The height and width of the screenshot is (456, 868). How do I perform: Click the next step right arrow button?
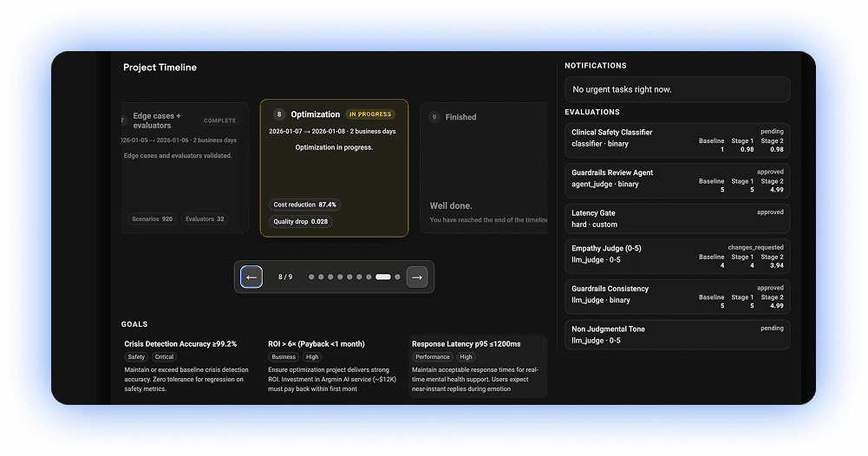click(x=417, y=277)
